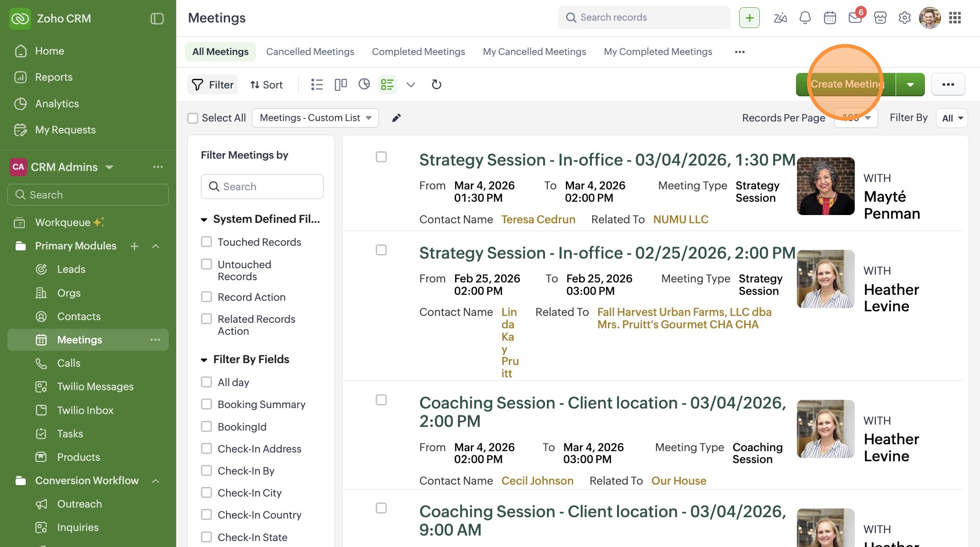This screenshot has height=547, width=980.
Task: Click the Create Meeting button
Action: pos(845,84)
